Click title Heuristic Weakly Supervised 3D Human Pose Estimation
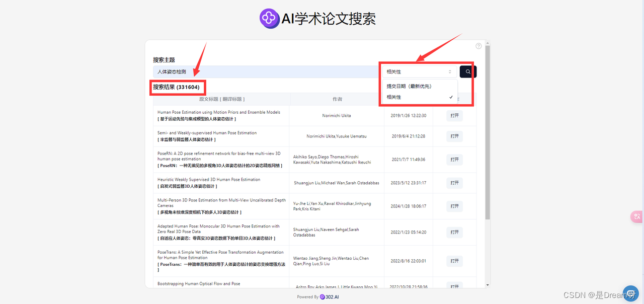The height and width of the screenshot is (304, 644). tap(209, 180)
